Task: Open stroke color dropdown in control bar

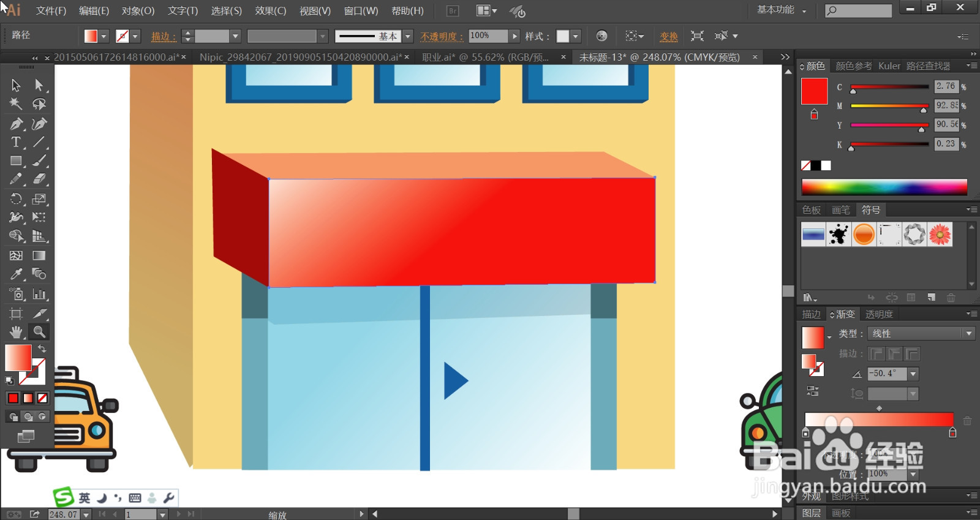Action: pos(135,37)
